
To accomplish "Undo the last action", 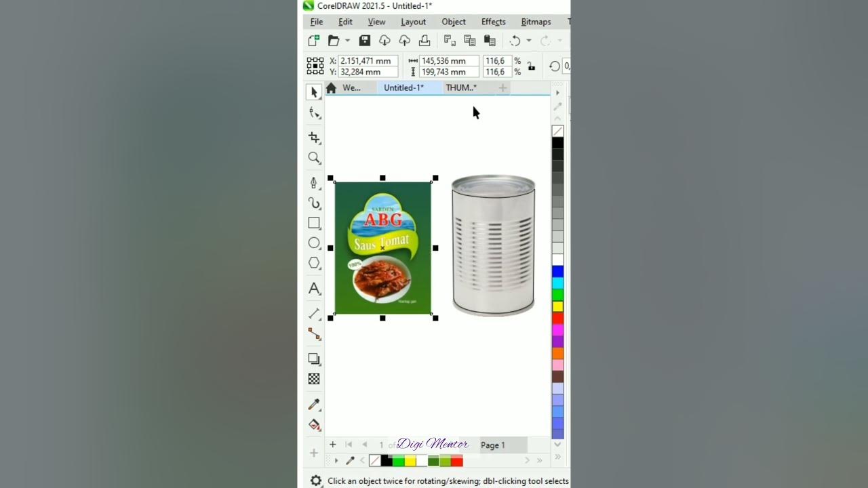I will 515,41.
